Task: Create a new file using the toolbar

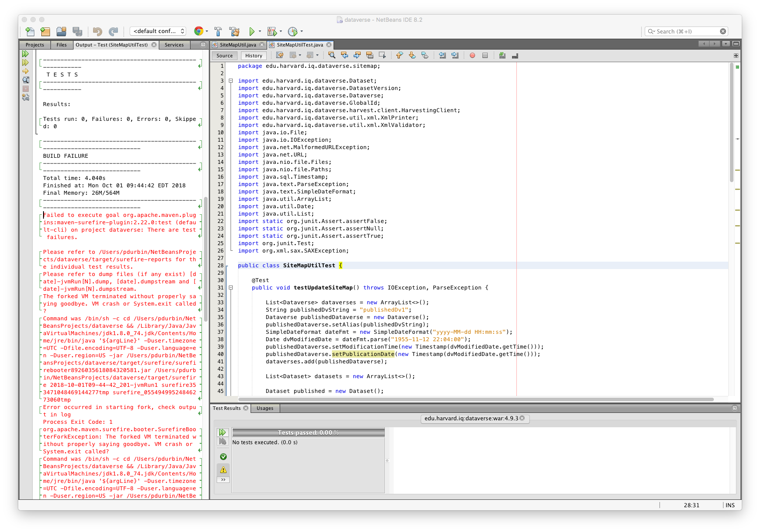Action: (x=30, y=31)
